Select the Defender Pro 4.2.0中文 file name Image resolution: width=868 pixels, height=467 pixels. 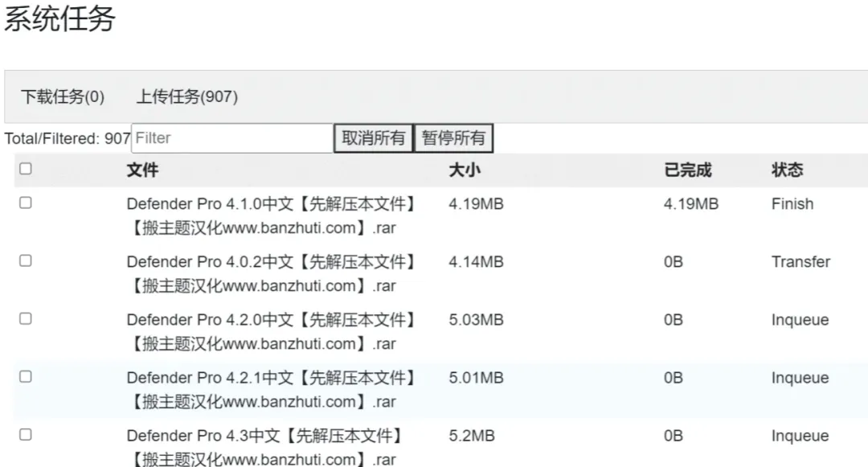pyautogui.click(x=272, y=332)
